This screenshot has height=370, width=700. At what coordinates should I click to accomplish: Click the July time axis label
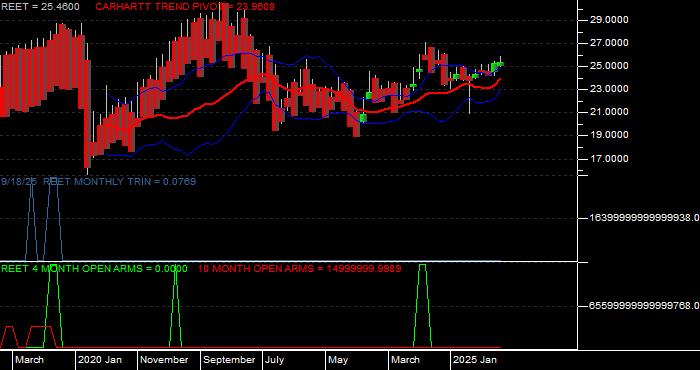pos(275,360)
